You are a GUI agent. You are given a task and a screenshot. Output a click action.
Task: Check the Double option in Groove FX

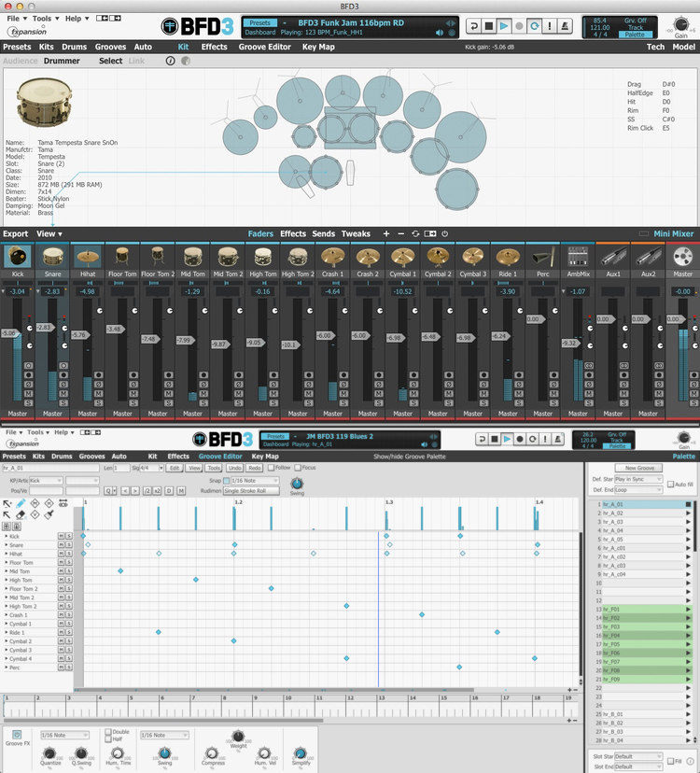point(108,732)
